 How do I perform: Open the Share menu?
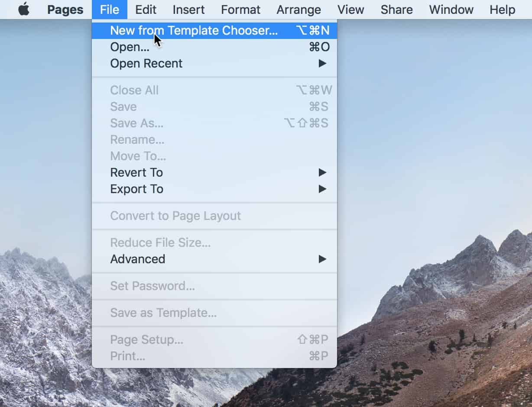pyautogui.click(x=396, y=10)
